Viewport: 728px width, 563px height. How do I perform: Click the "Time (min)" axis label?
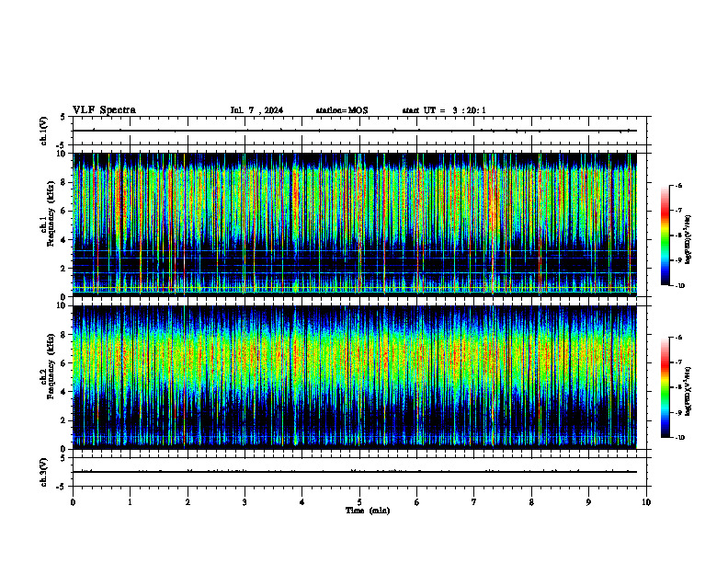368,511
